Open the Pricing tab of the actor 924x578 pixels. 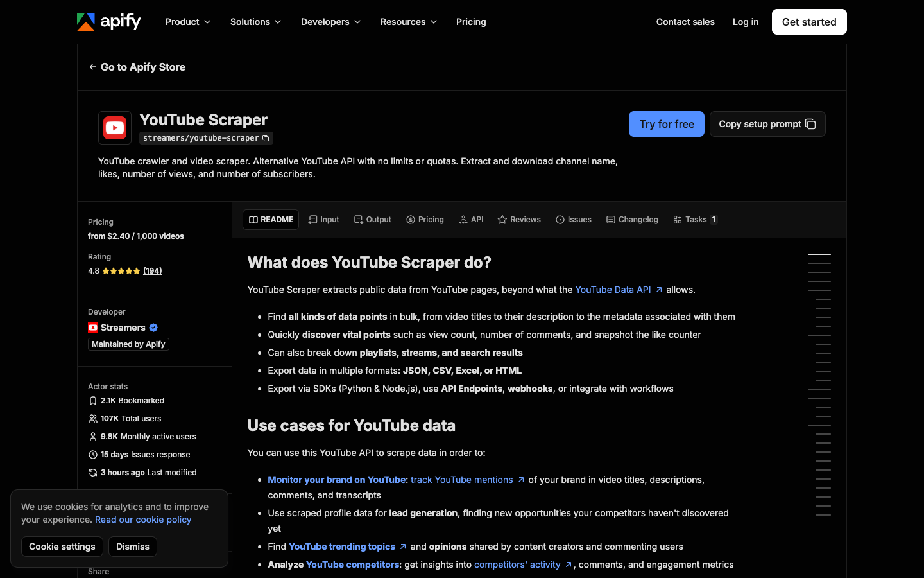coord(425,220)
